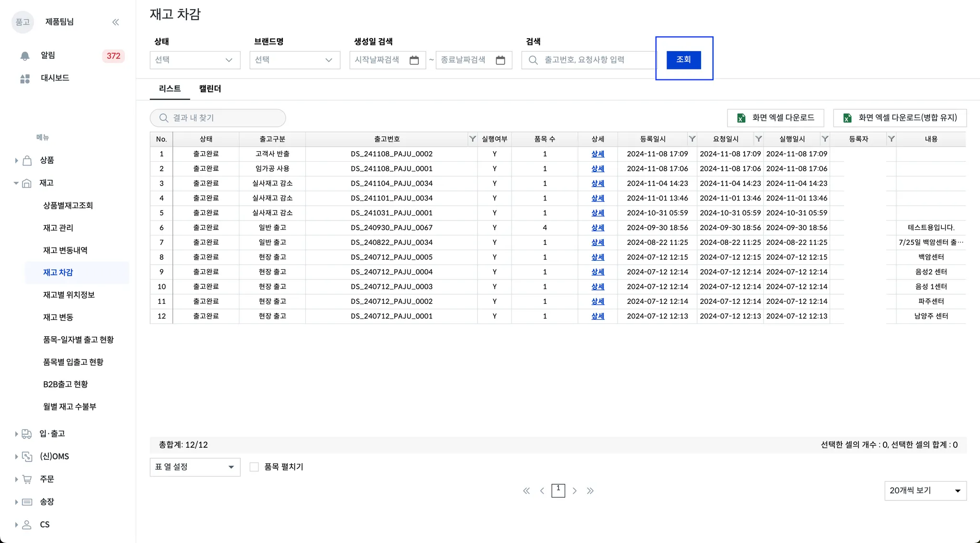980x543 pixels.
Task: Open 재고 변동내역 menu item
Action: [65, 250]
